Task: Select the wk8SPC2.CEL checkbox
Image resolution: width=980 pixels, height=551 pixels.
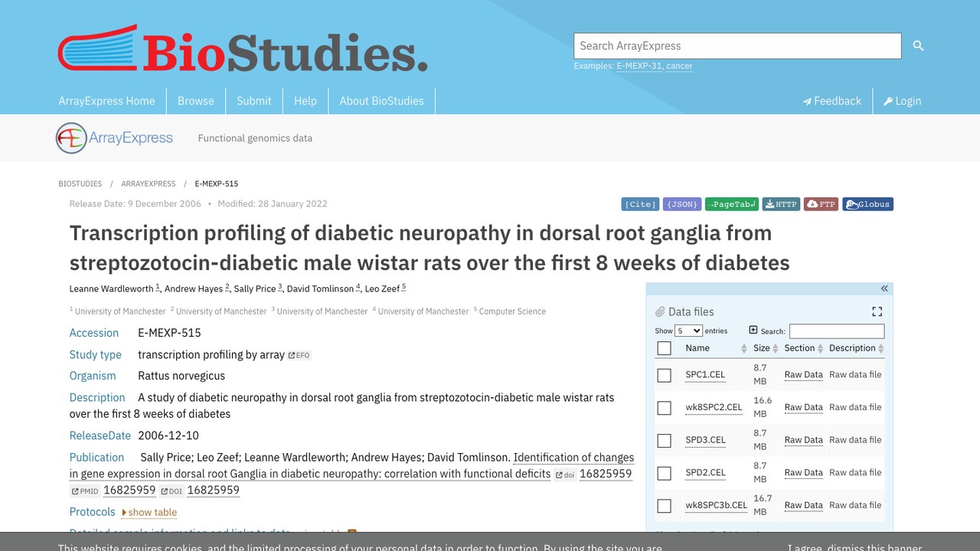Action: pos(664,408)
